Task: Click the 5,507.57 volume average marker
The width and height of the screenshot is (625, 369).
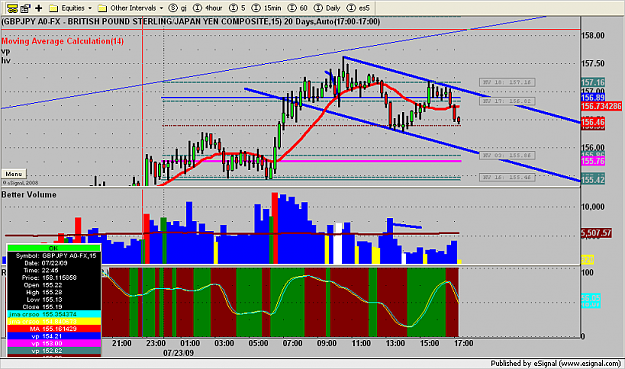Action: pyautogui.click(x=596, y=233)
